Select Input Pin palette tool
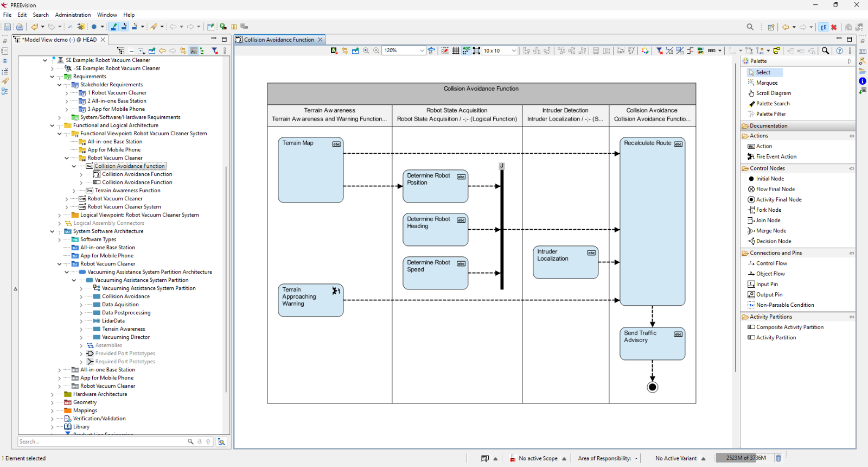Image resolution: width=868 pixels, height=467 pixels. pos(763,284)
